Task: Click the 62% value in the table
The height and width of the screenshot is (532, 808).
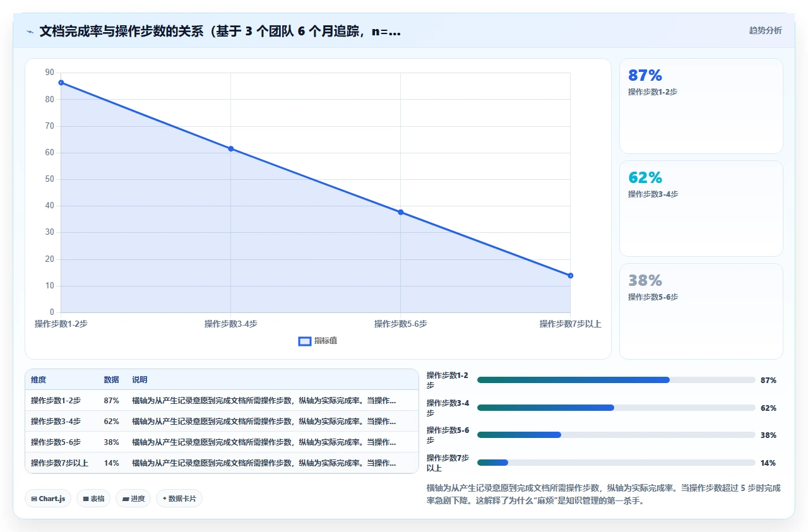Action: 111,422
